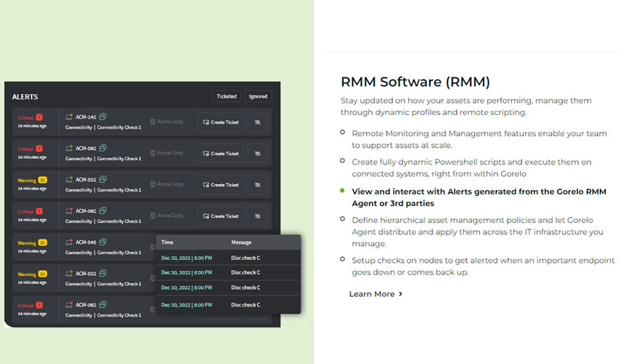Select the 'View and interact with Alerts' bullet
The image size is (619, 364).
(479, 197)
